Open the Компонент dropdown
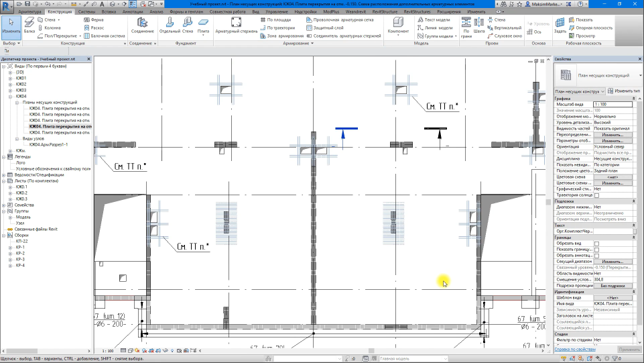Viewport: 644px width, 363px height. tap(398, 35)
